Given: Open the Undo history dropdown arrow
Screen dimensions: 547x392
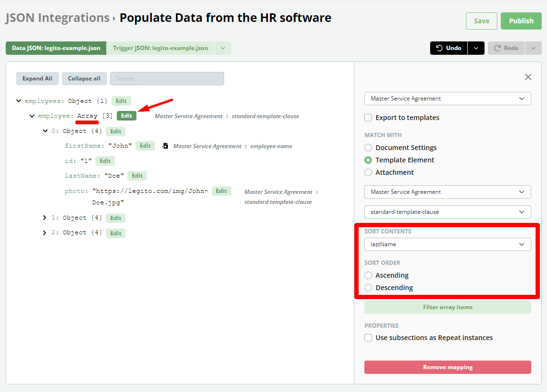Looking at the screenshot, I should click(476, 48).
